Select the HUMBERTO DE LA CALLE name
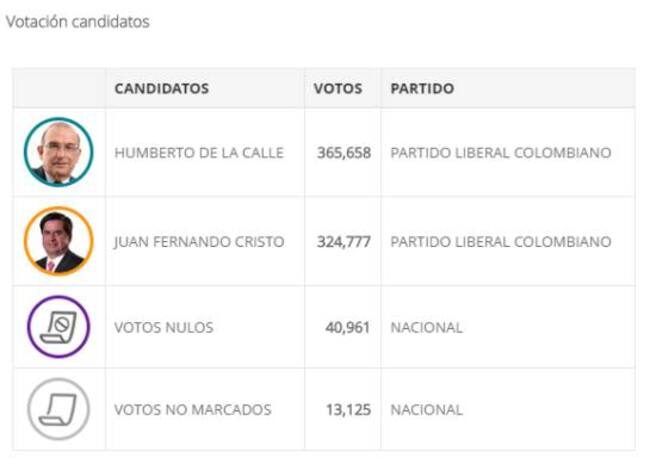Viewport: 650px width, 470px height. click(x=199, y=153)
